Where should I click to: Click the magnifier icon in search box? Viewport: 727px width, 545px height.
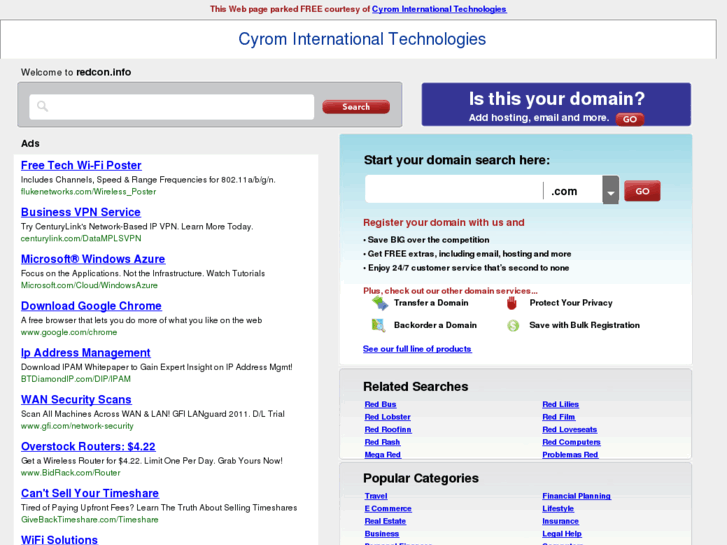(42, 106)
